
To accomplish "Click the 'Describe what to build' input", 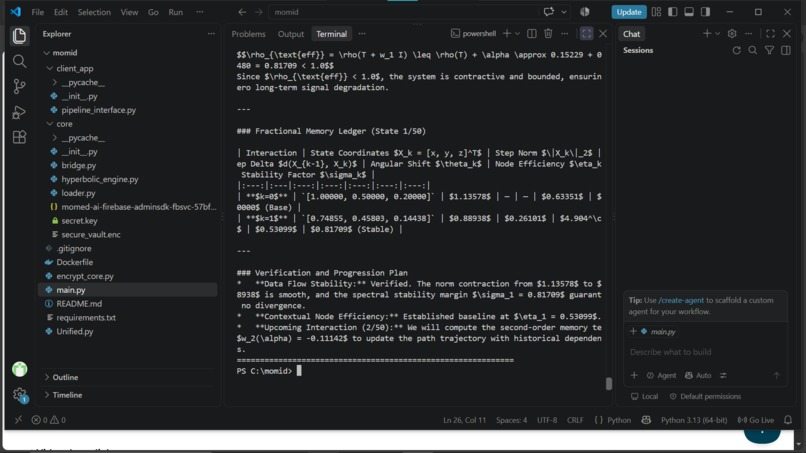I will (x=704, y=352).
